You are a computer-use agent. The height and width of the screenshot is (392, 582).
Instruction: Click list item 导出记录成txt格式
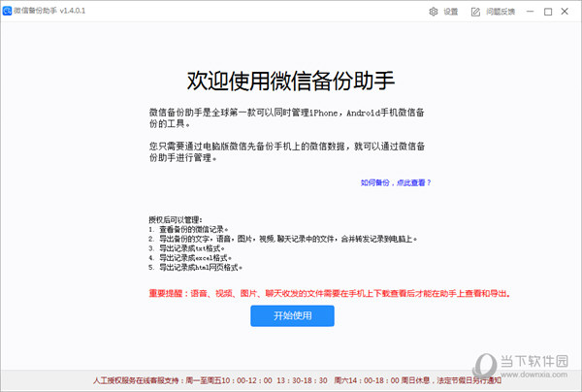(186, 248)
